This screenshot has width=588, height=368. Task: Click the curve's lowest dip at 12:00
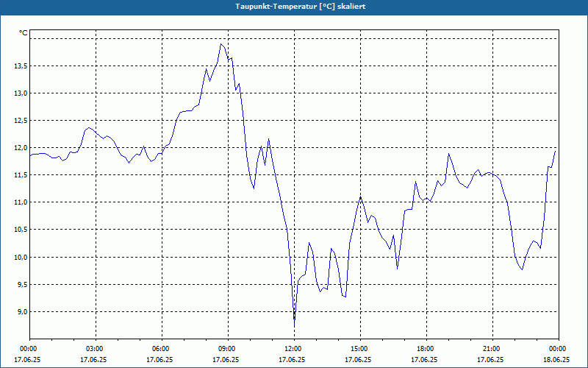point(295,323)
